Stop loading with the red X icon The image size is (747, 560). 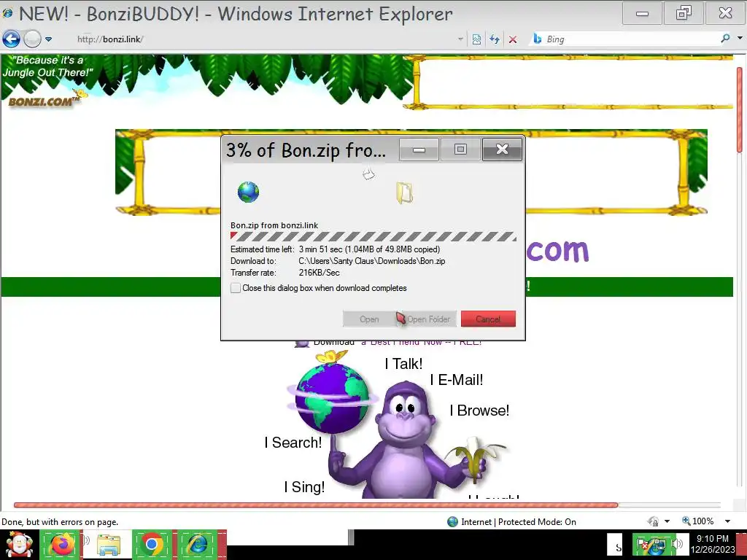(x=513, y=39)
